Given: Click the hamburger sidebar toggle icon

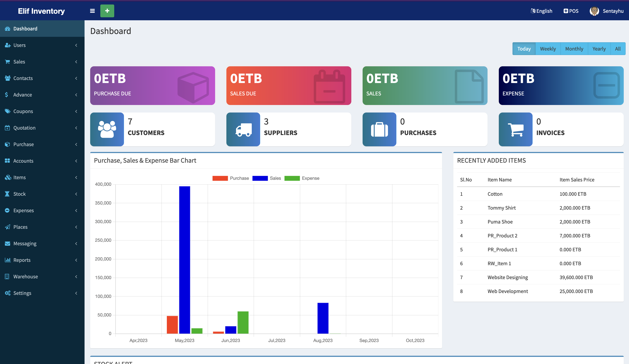Looking at the screenshot, I should point(92,11).
